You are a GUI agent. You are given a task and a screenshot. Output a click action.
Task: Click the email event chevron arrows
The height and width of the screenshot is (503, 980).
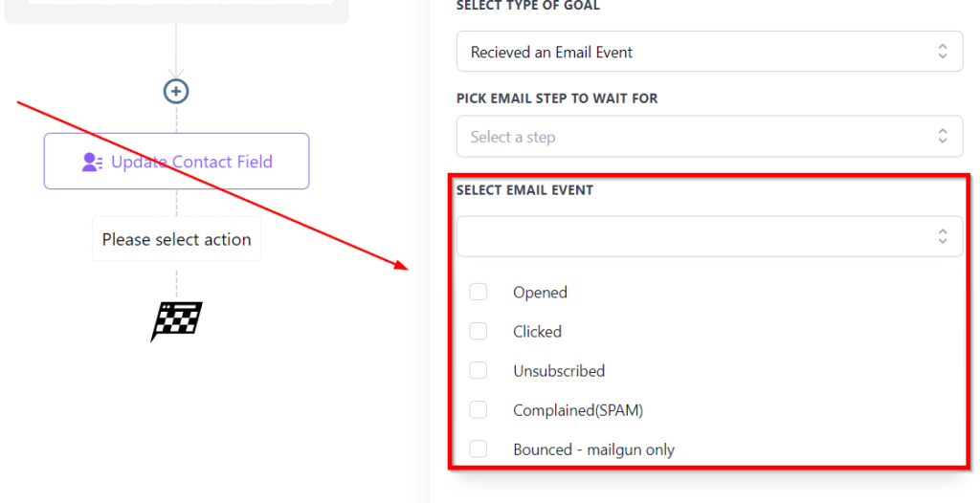point(943,236)
